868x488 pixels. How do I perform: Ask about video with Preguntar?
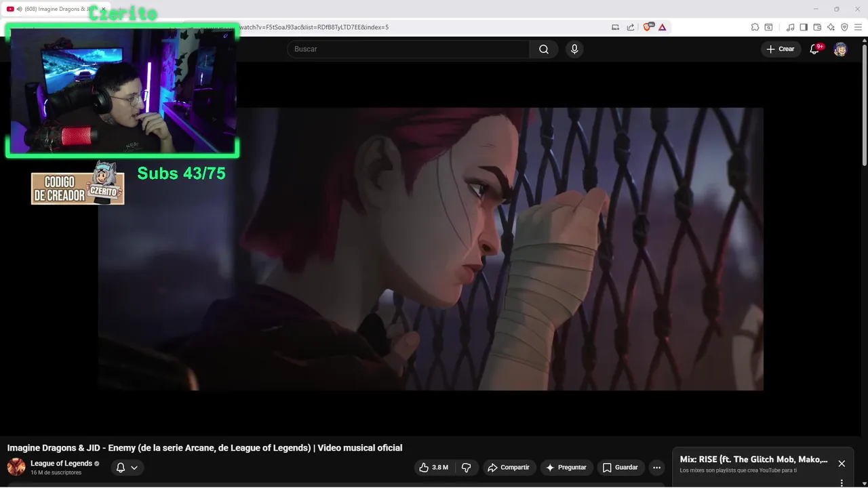(566, 468)
